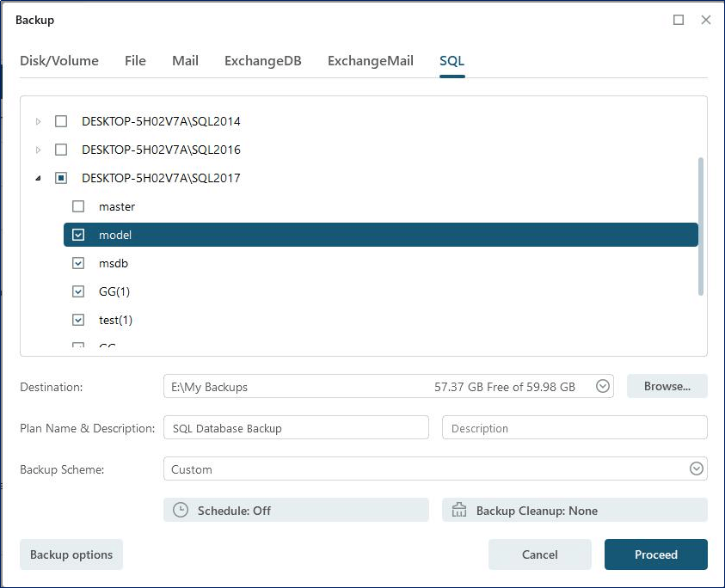Uncheck the test(1) database checkbox
The width and height of the screenshot is (725, 588).
[78, 320]
